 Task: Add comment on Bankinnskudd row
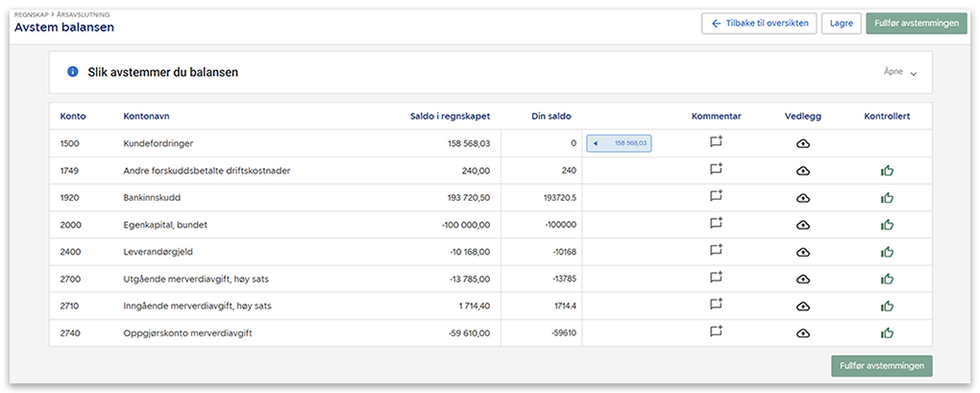716,197
